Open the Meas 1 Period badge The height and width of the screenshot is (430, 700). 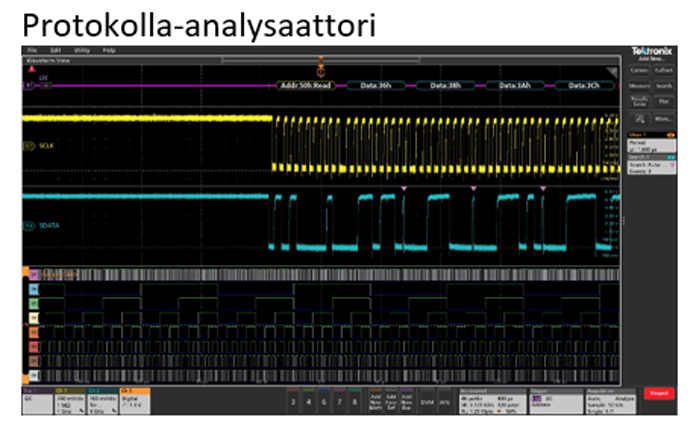click(x=648, y=141)
